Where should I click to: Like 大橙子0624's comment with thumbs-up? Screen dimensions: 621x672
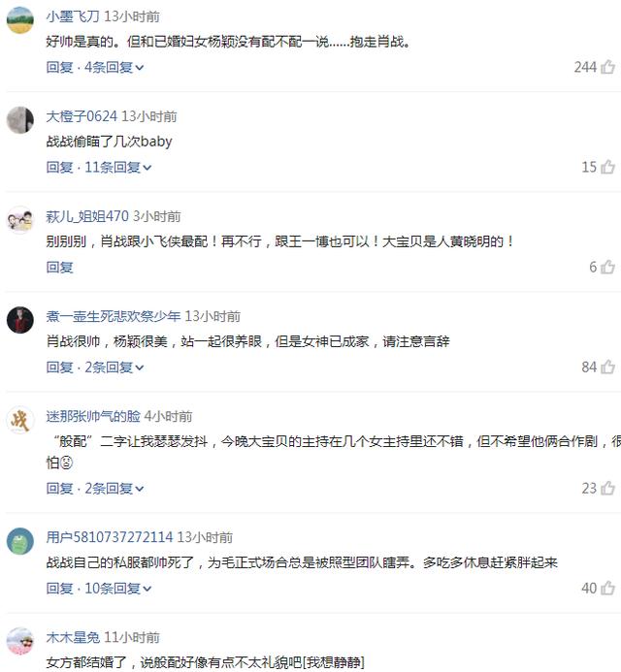click(607, 167)
